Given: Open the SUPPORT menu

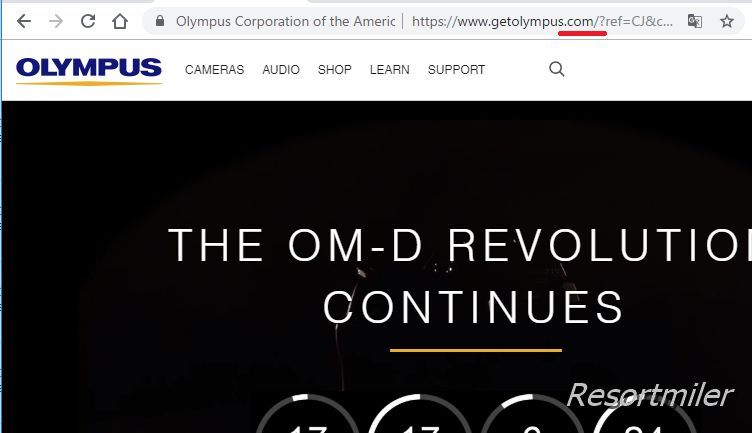Looking at the screenshot, I should click(456, 70).
